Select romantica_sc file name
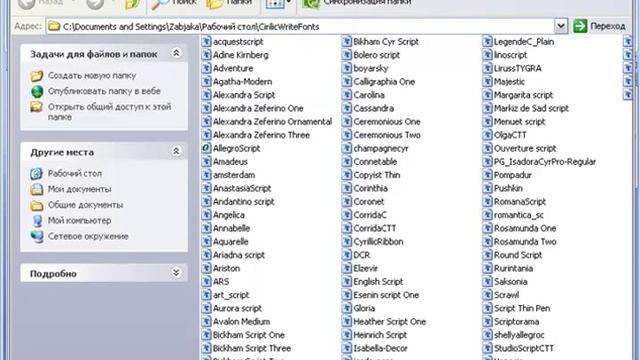The height and width of the screenshot is (360, 640). [x=519, y=215]
